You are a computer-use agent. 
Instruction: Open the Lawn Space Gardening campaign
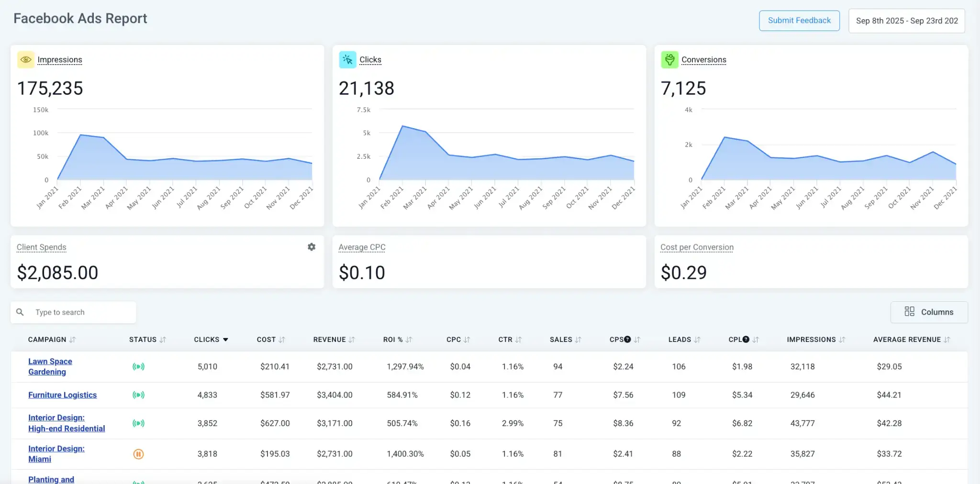click(50, 367)
